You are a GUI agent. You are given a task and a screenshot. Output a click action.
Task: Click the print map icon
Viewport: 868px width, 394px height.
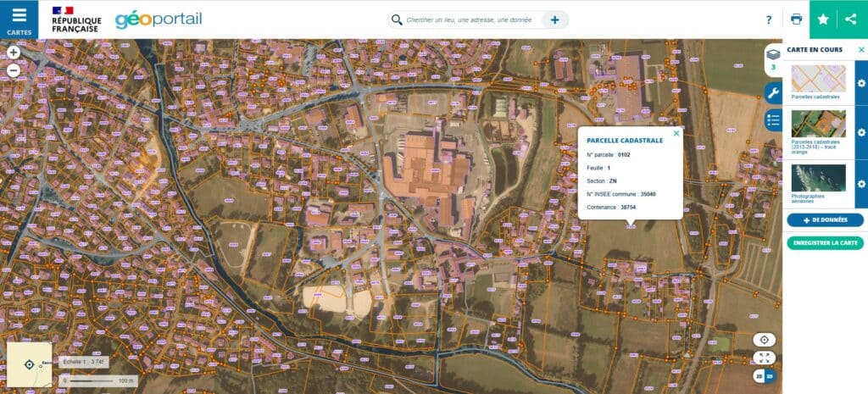[x=796, y=19]
